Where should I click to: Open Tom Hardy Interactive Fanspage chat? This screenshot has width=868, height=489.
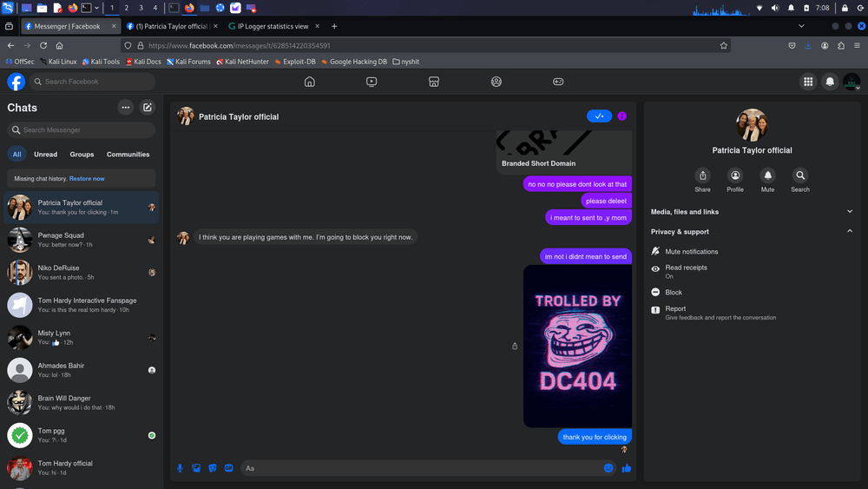[x=82, y=305]
